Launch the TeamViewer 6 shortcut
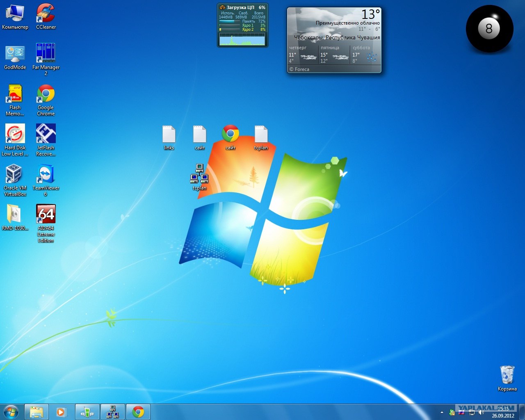 [46, 180]
